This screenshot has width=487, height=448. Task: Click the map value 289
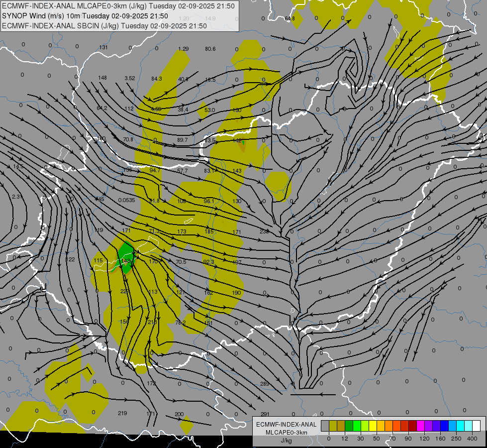(265, 384)
